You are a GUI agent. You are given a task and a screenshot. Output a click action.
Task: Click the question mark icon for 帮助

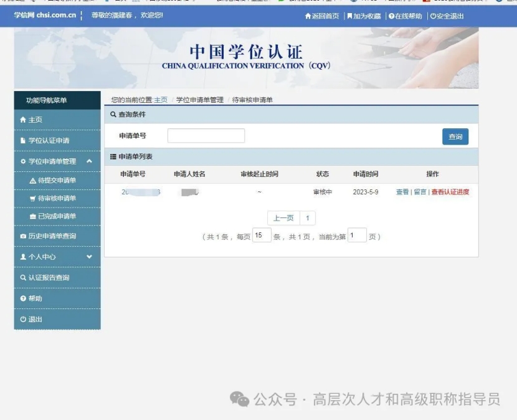[x=23, y=298]
